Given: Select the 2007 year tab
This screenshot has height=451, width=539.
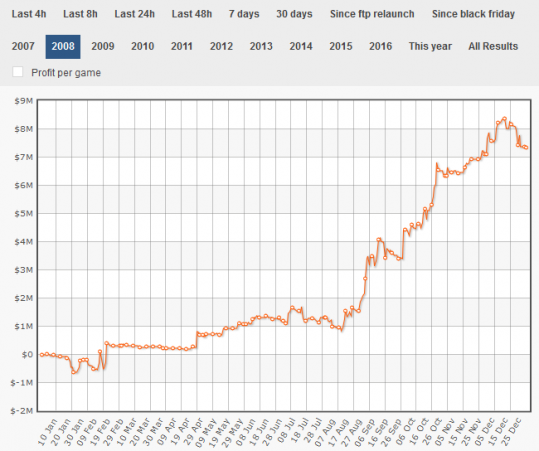Looking at the screenshot, I should click(23, 46).
